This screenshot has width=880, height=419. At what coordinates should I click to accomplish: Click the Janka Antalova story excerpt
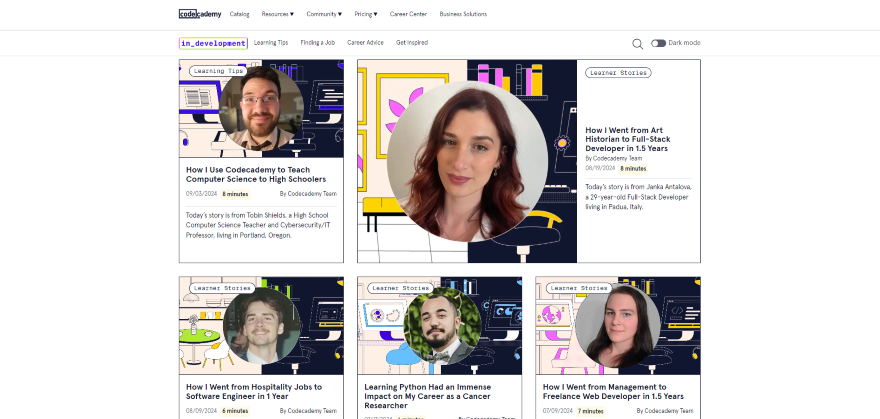(638, 196)
